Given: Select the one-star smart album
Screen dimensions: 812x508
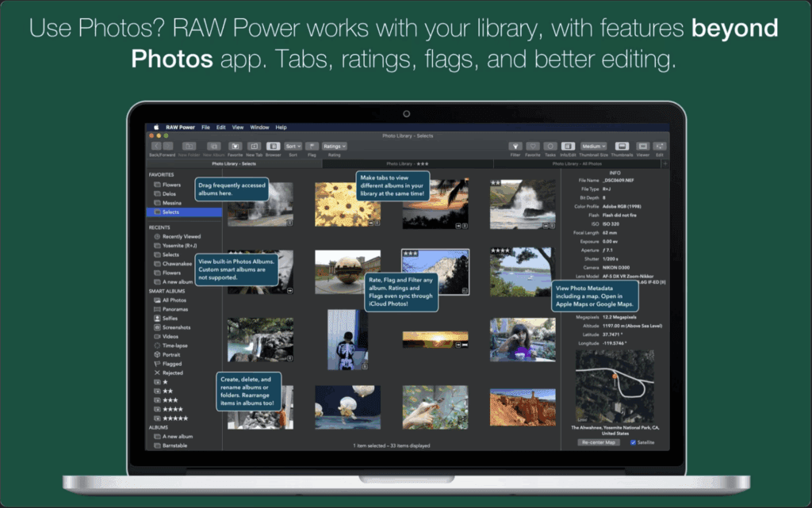Looking at the screenshot, I should tap(161, 382).
